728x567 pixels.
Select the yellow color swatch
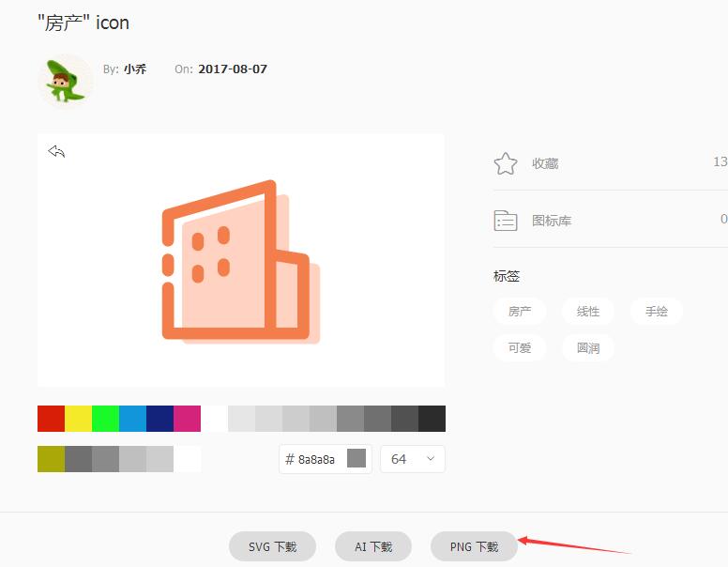tap(78, 419)
